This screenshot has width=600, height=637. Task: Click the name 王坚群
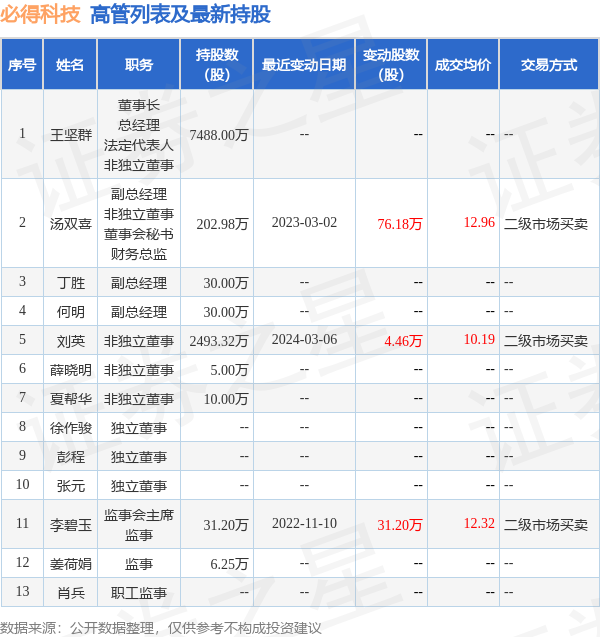[71, 134]
